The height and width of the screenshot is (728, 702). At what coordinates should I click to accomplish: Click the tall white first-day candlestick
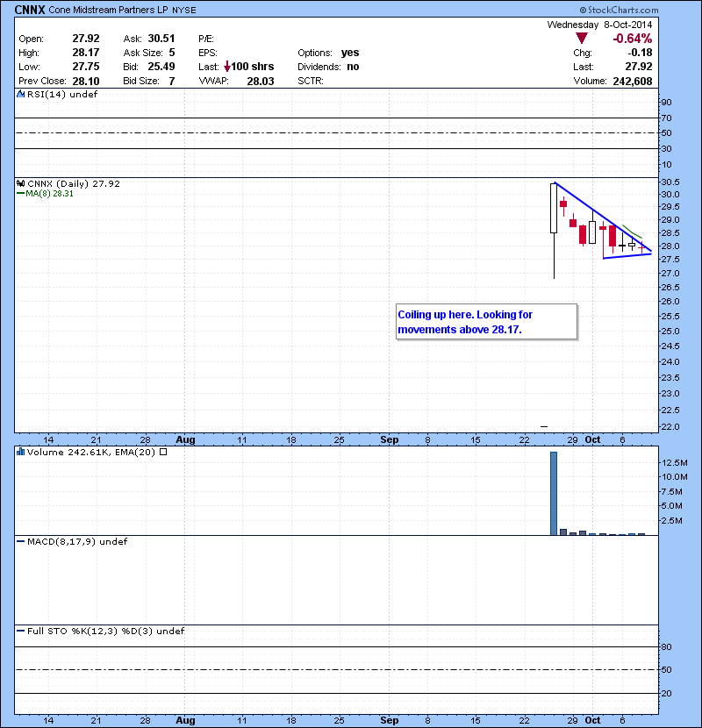[554, 208]
